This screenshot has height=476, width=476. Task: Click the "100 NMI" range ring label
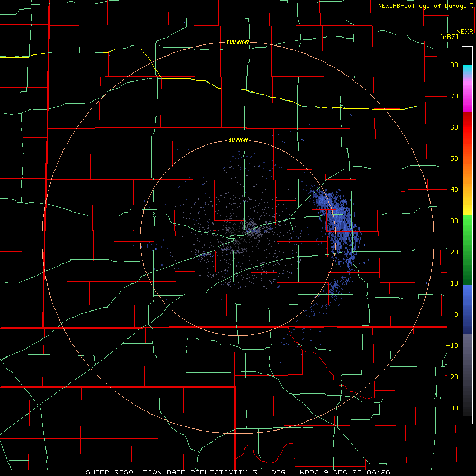[x=237, y=42]
